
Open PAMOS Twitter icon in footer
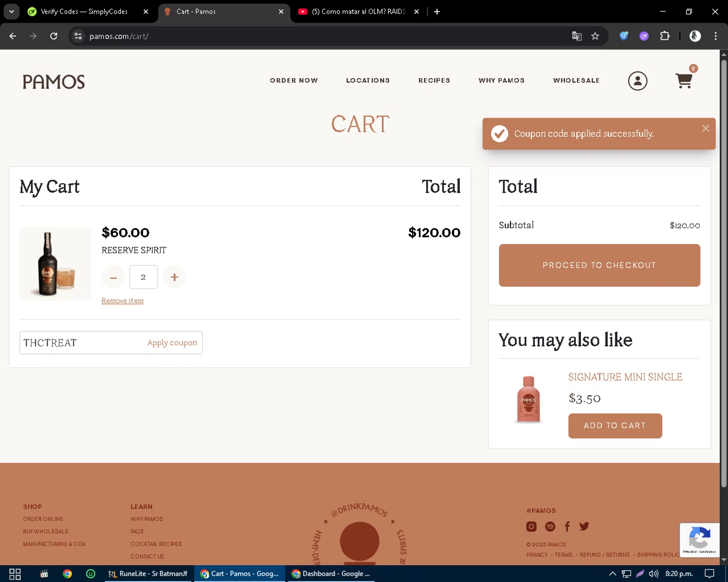584,526
